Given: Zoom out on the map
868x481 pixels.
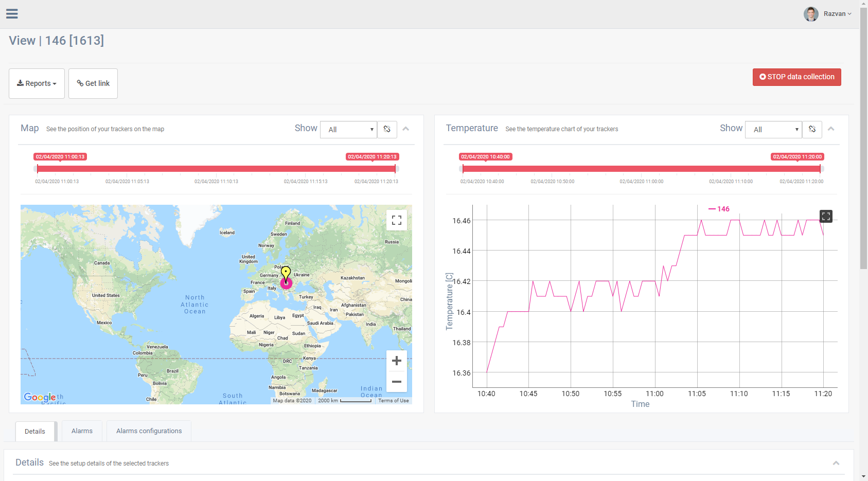Looking at the screenshot, I should click(396, 382).
